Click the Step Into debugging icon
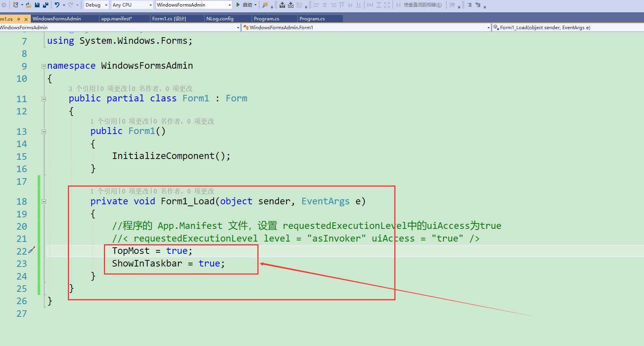The width and height of the screenshot is (644, 346). [x=282, y=5]
